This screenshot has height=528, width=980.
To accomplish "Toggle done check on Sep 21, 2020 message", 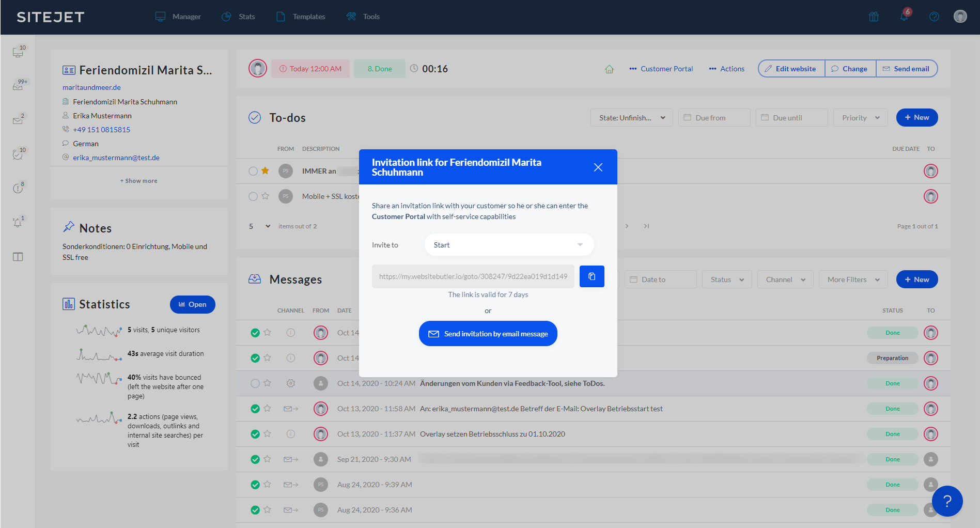I will (255, 459).
